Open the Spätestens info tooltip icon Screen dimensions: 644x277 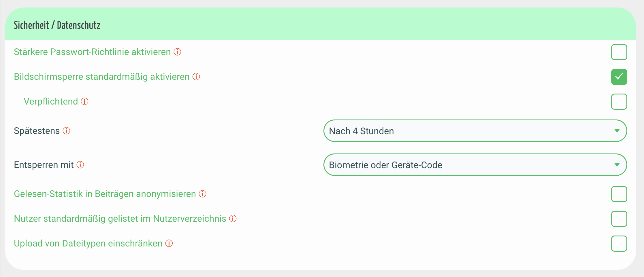coord(66,131)
